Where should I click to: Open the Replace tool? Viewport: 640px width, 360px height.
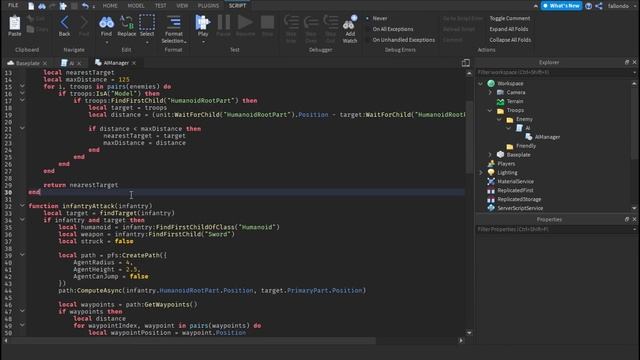click(x=127, y=23)
